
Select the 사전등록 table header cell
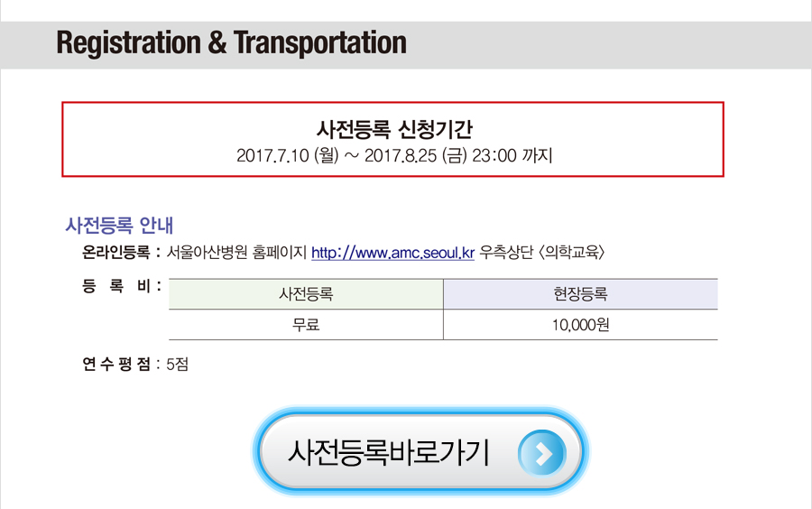click(306, 294)
